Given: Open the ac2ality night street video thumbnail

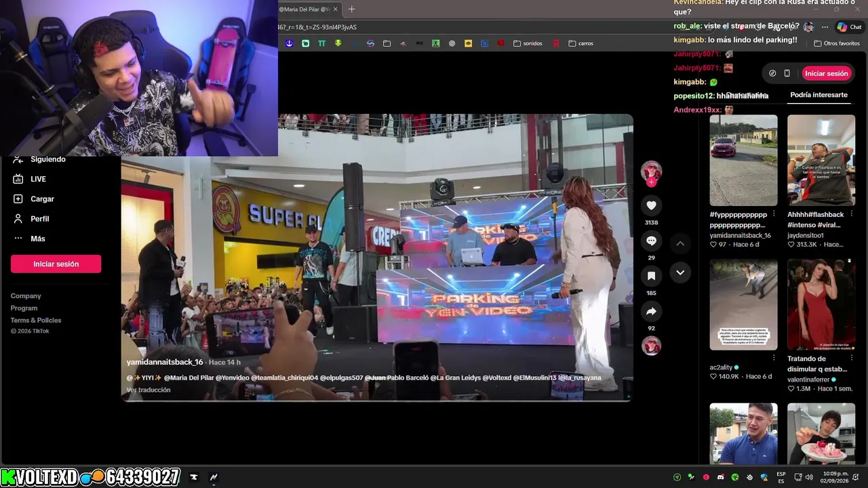Looking at the screenshot, I should [x=743, y=304].
